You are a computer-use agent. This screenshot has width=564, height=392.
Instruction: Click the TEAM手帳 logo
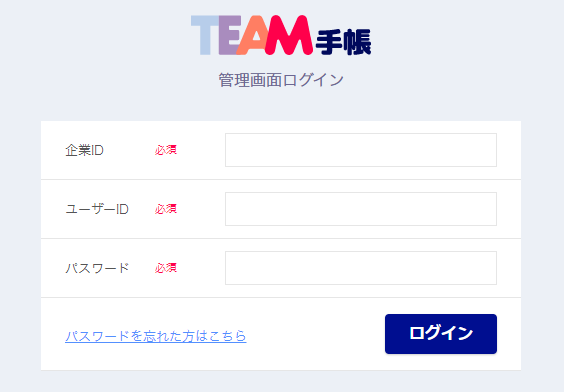[281, 35]
